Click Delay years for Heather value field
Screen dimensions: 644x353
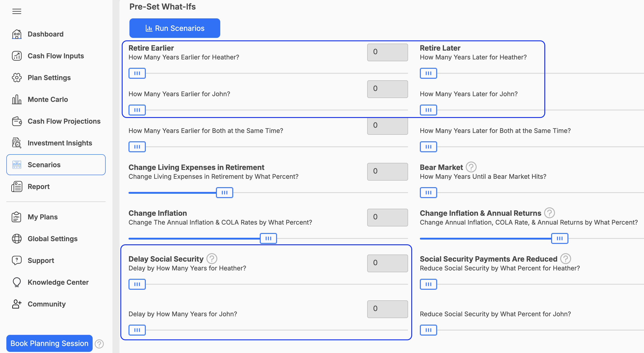(387, 263)
